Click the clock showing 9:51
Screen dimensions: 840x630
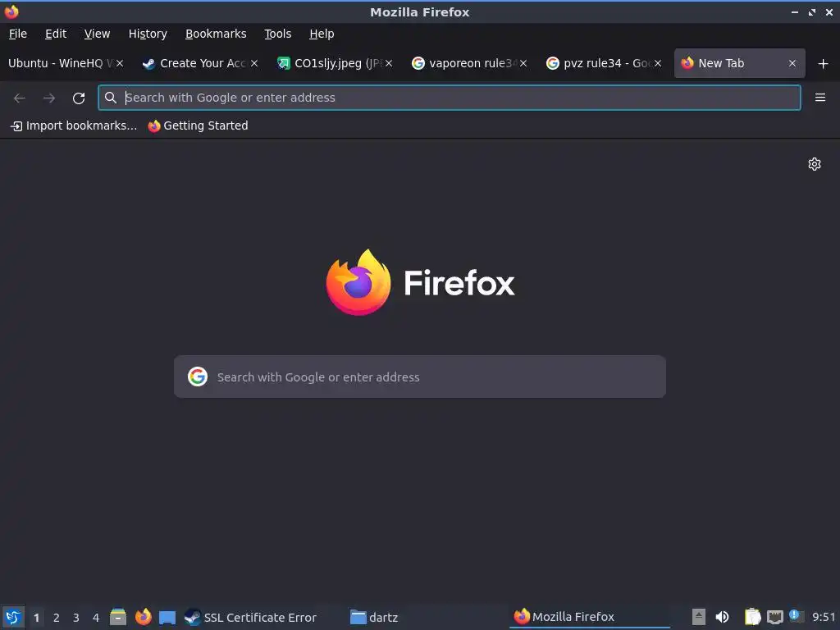tap(824, 617)
